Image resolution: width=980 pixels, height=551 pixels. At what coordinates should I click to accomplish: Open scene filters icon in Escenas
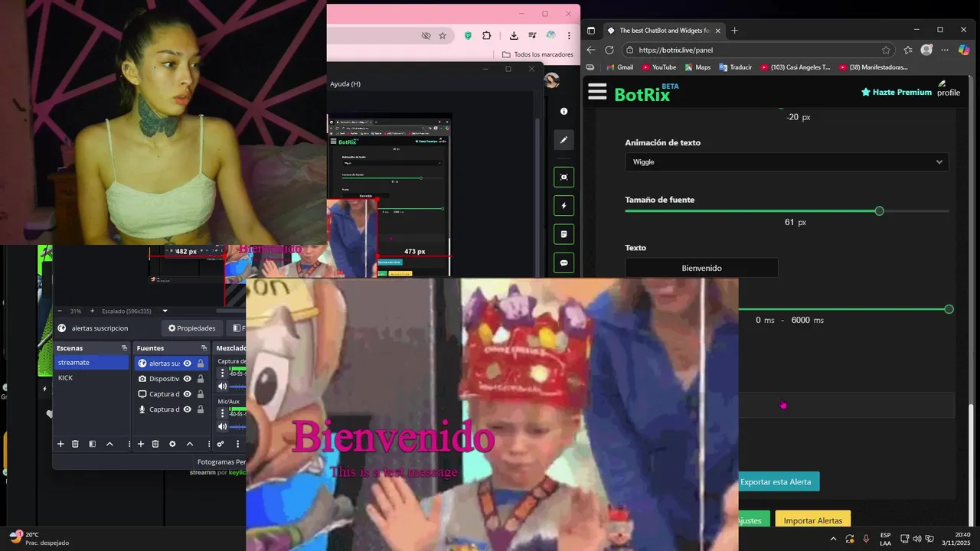pyautogui.click(x=92, y=444)
